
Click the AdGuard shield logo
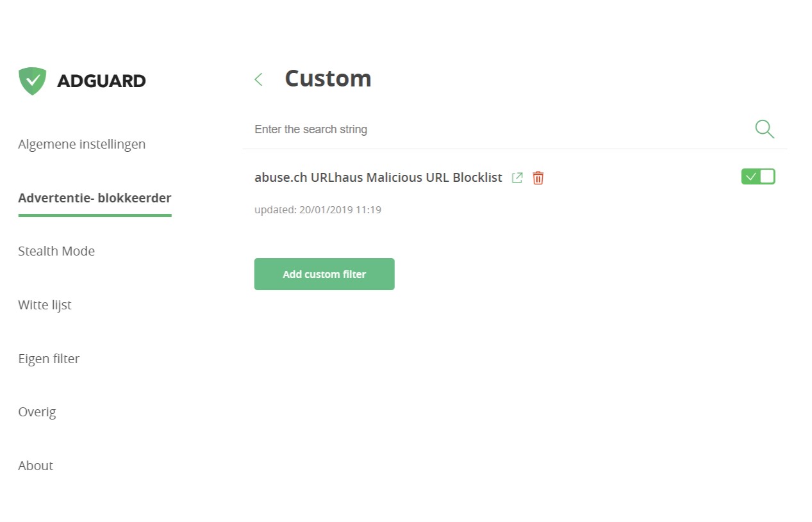[x=32, y=81]
